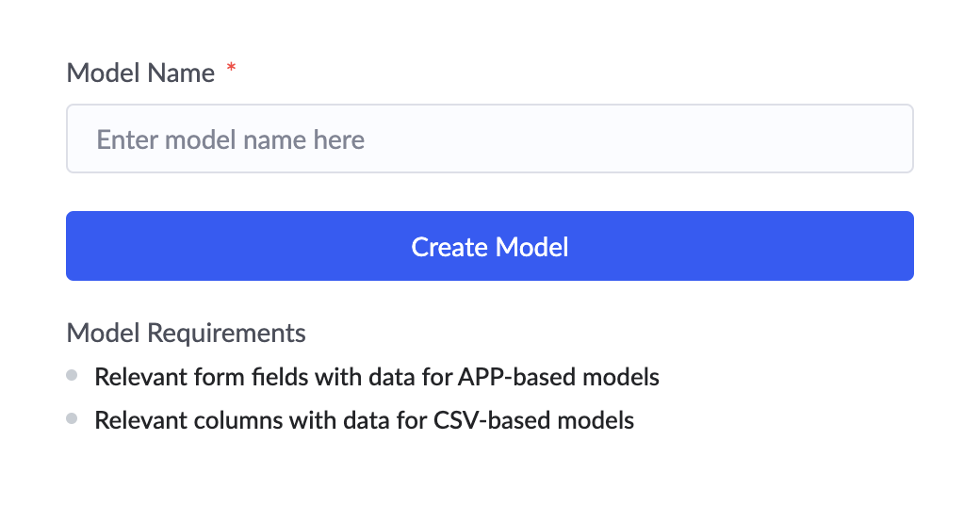Screen dimensions: 980x522
Task: Select the "Model Requirements" heading text
Action: coord(186,333)
